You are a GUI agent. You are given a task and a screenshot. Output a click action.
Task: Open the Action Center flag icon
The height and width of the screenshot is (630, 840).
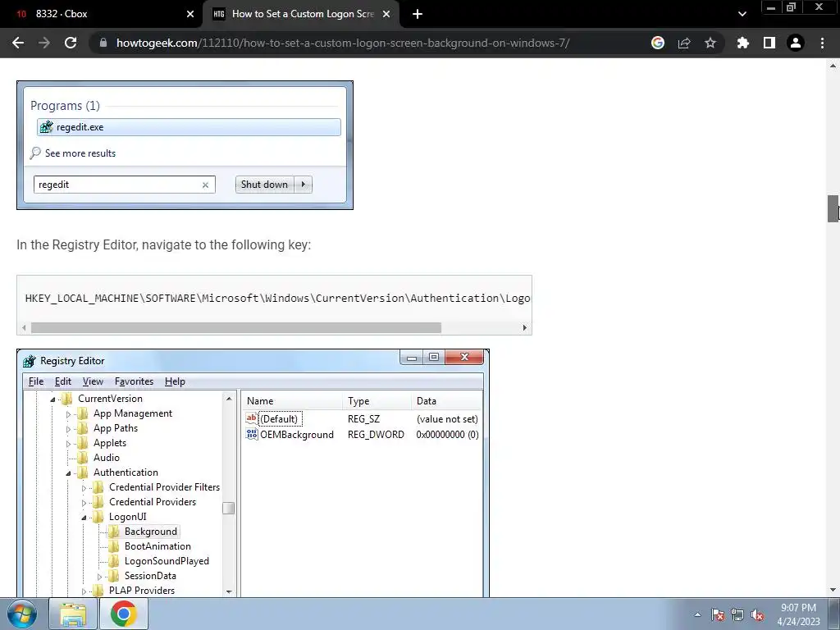coord(718,614)
